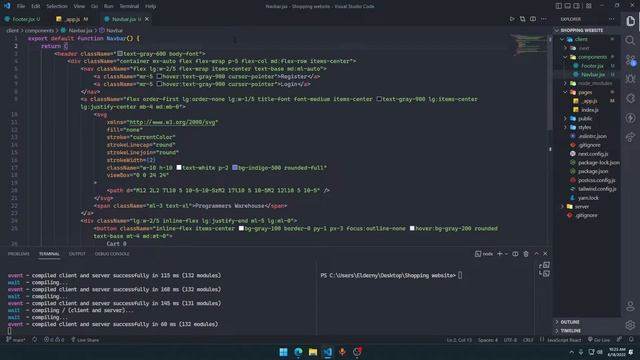Screen dimensions: 640x360
Task: Switch to the DEBUG CONSOLE panel tab
Action: (x=112, y=254)
